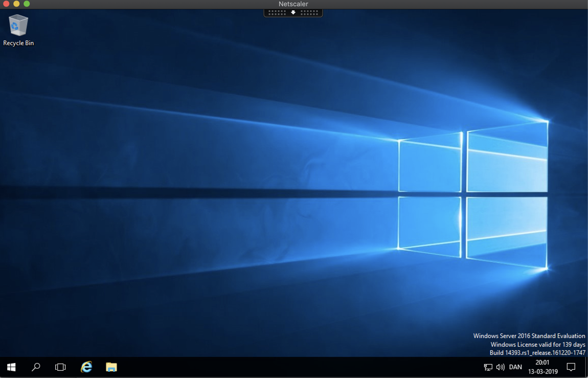Open File Explorer from the taskbar
The width and height of the screenshot is (588, 378).
click(111, 367)
